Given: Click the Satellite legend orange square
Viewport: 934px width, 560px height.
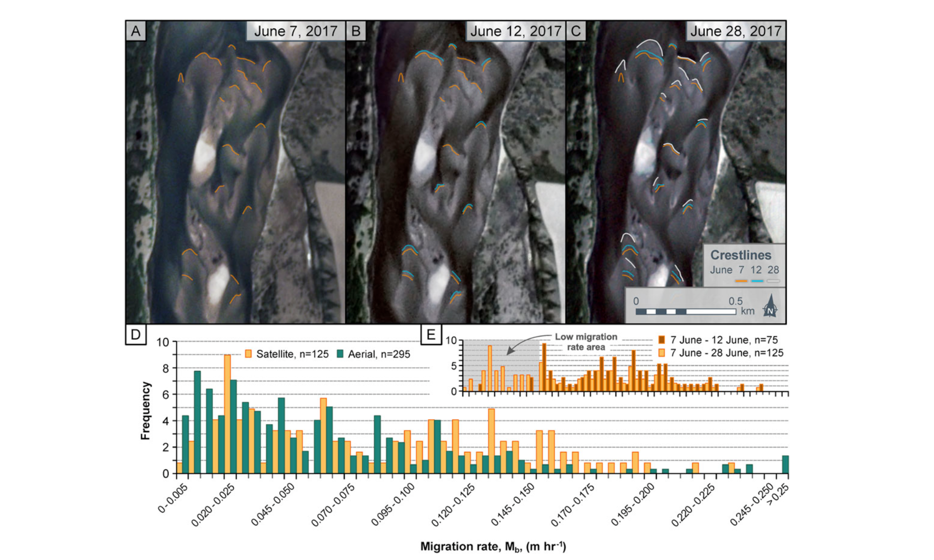Looking at the screenshot, I should click(249, 354).
